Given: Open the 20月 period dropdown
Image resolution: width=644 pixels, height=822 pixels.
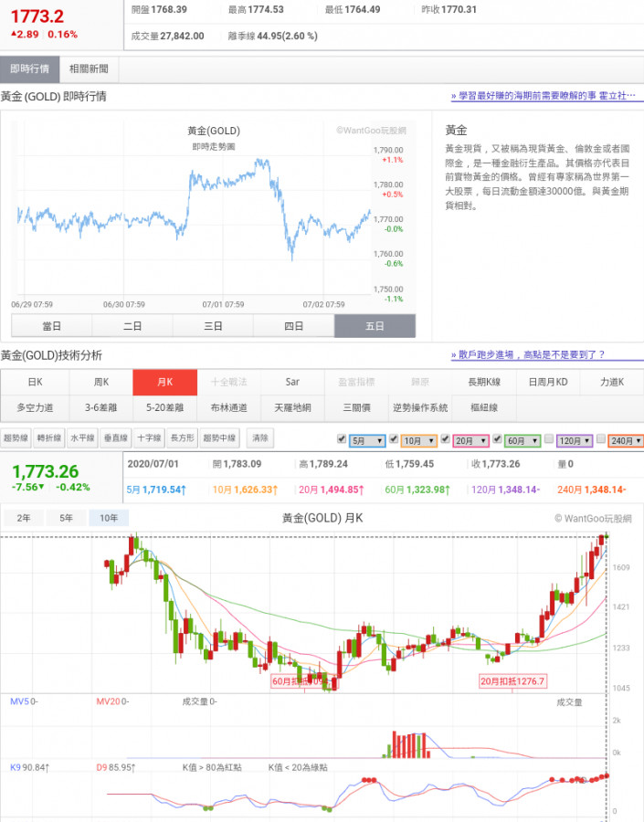Looking at the screenshot, I should 471,441.
